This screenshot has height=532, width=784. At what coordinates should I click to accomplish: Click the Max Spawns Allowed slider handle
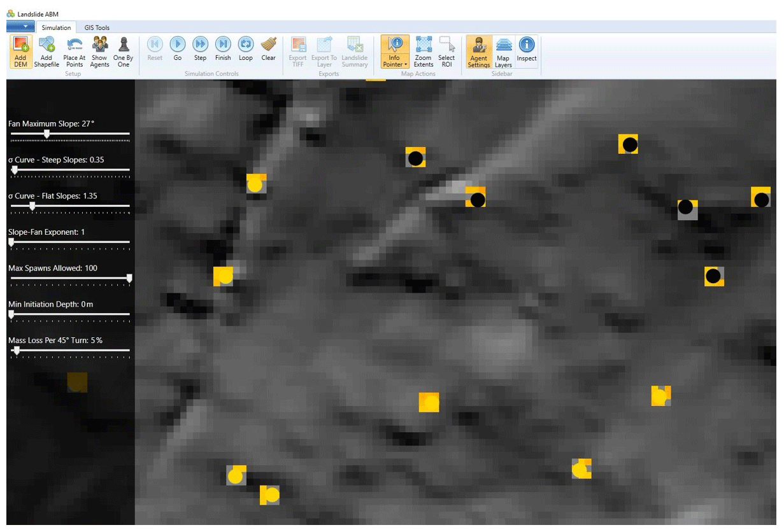(129, 278)
